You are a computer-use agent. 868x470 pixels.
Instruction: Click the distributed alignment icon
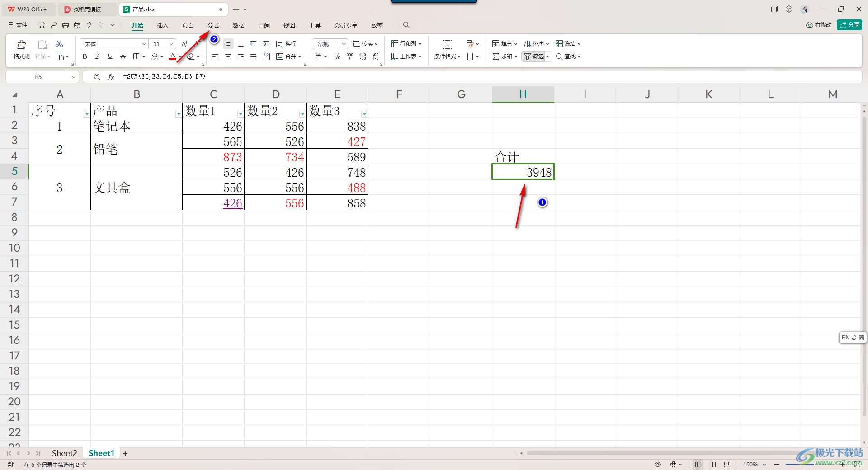266,56
